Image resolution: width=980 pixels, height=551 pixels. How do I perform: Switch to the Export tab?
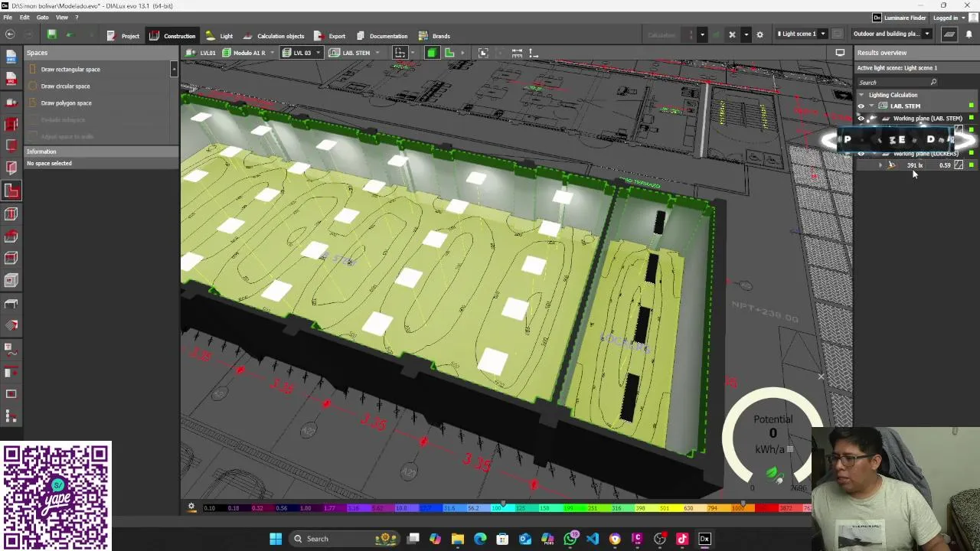[x=330, y=35]
